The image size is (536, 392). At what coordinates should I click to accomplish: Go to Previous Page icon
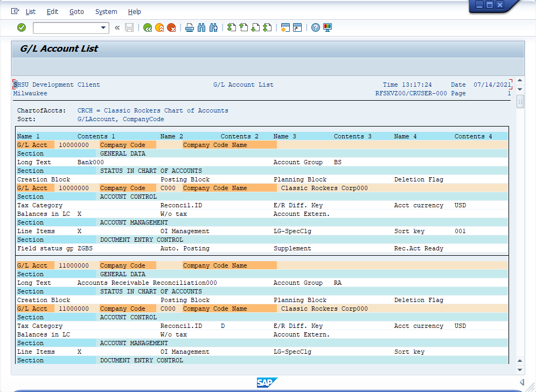point(243,27)
